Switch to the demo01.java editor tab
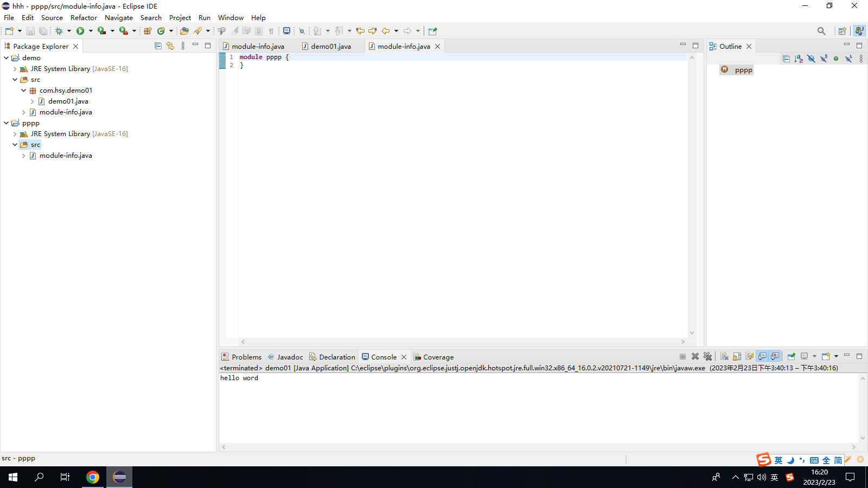This screenshot has width=868, height=488. 331,46
